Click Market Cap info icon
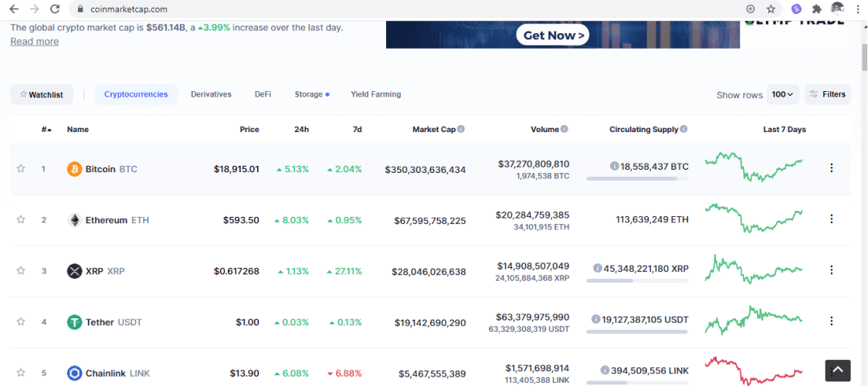Screen dimensions: 868x386 (x=461, y=129)
